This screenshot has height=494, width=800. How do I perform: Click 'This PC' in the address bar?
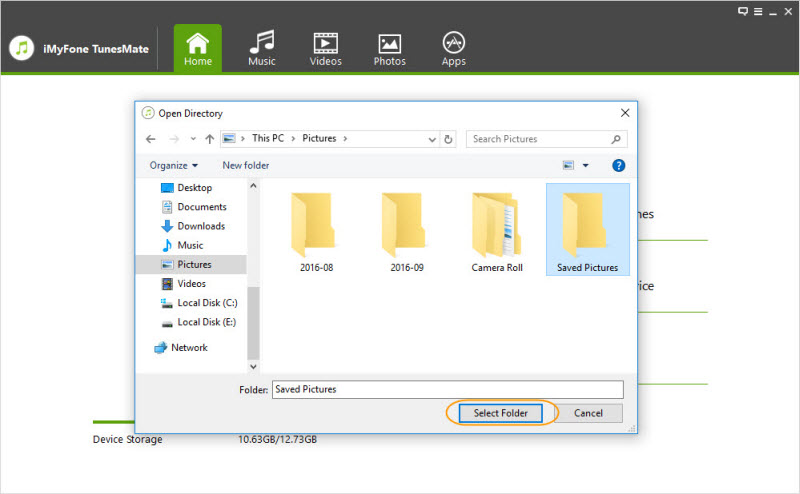click(268, 138)
